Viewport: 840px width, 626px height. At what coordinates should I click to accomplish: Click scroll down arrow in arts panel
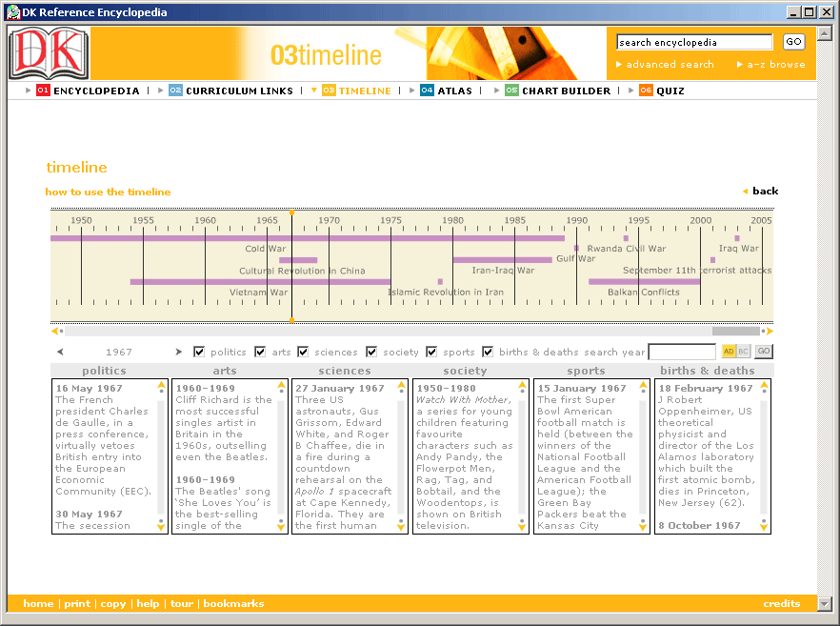pos(281,528)
